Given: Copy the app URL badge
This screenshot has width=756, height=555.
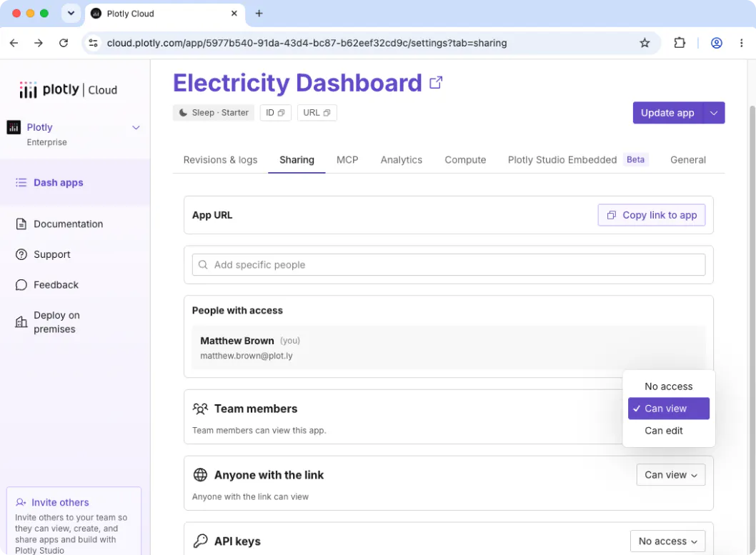Looking at the screenshot, I should click(x=317, y=113).
